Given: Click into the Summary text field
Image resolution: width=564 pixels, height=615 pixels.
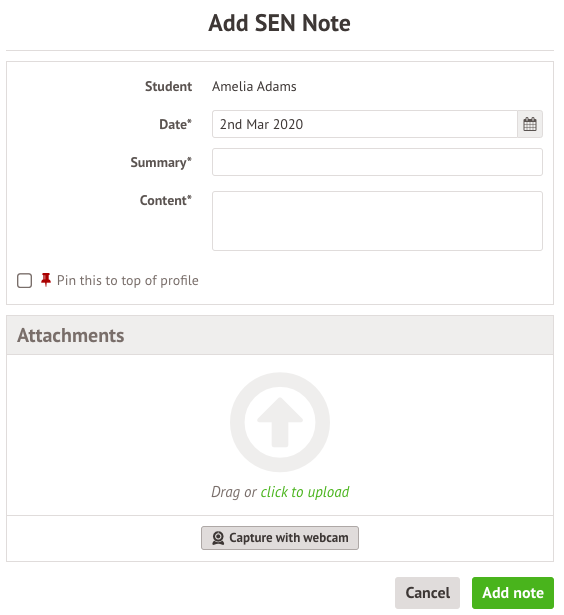Looking at the screenshot, I should tap(377, 162).
